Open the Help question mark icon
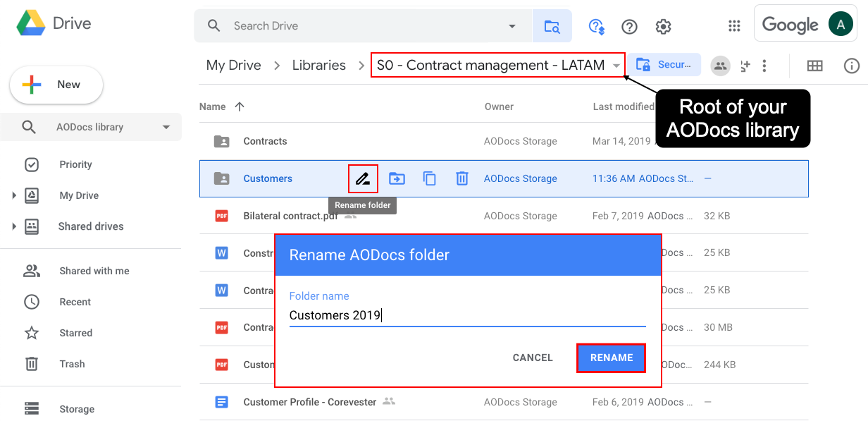Screen dimensions: 868x421 (629, 27)
